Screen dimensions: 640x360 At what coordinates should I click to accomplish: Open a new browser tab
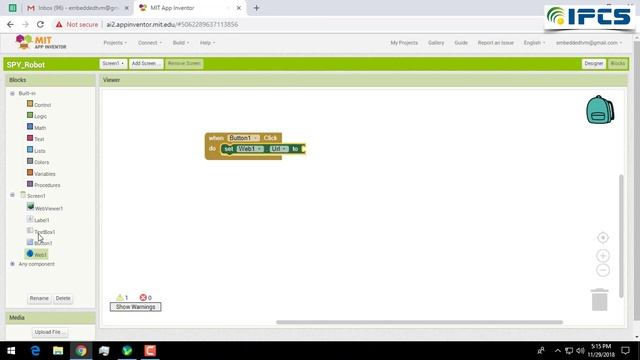click(x=256, y=8)
